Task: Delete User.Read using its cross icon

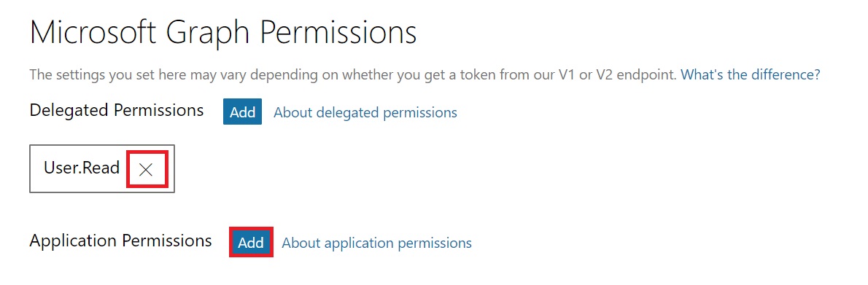Action: pyautogui.click(x=146, y=169)
